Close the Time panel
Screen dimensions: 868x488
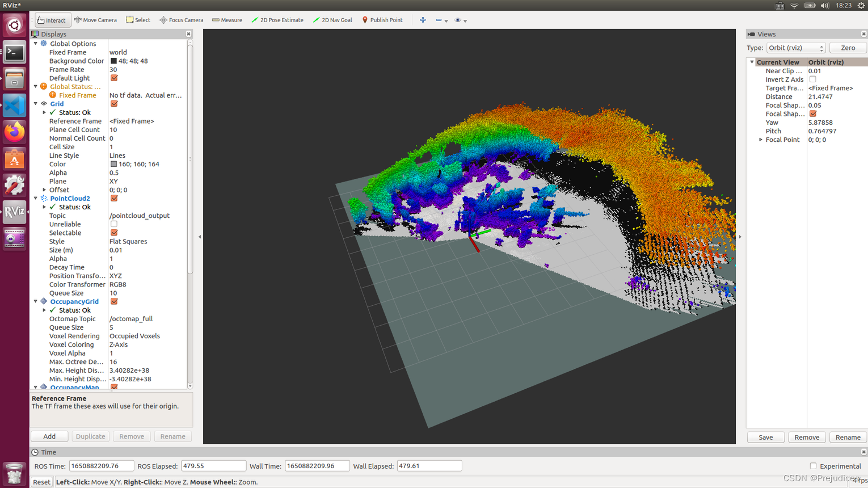coord(863,452)
